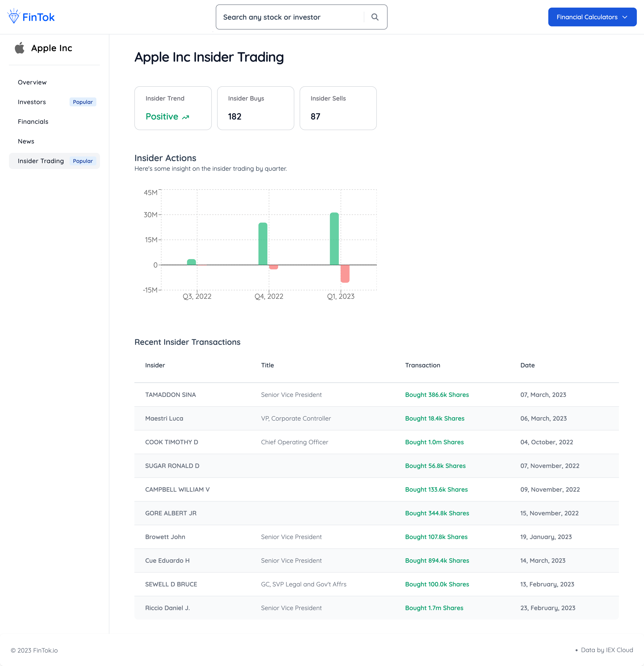Screen dimensions: 644x666
Task: Click the Date column header
Action: 527,365
